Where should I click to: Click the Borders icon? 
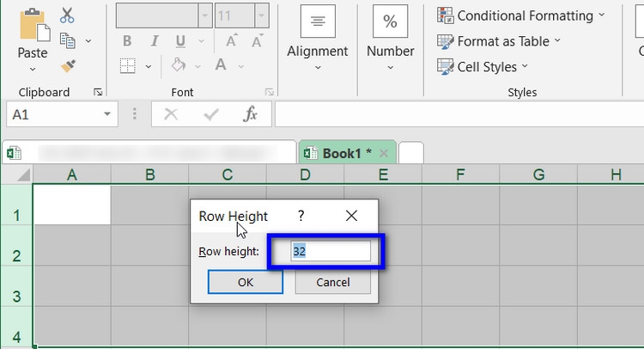pos(128,66)
